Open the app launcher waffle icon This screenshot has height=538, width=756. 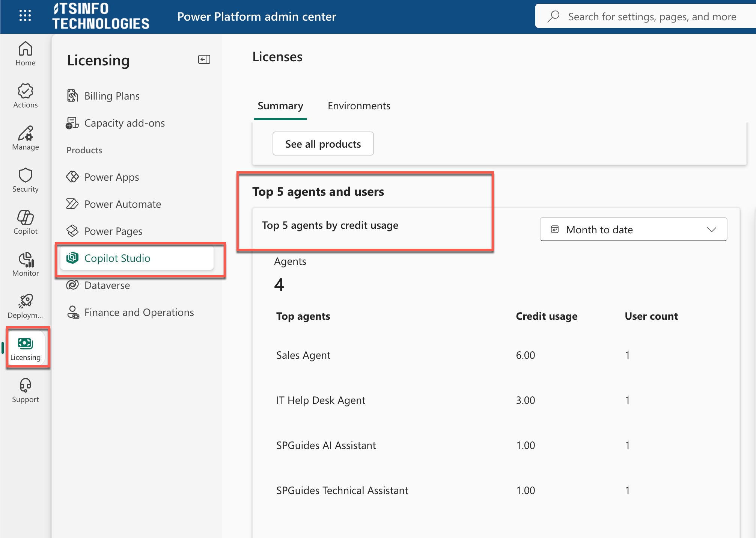click(25, 15)
